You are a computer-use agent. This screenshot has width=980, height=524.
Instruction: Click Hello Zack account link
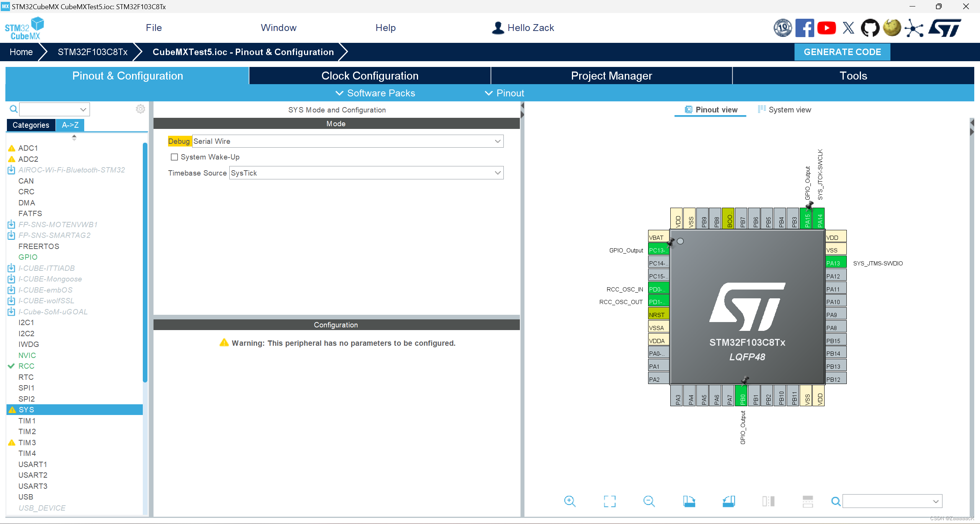click(x=531, y=28)
